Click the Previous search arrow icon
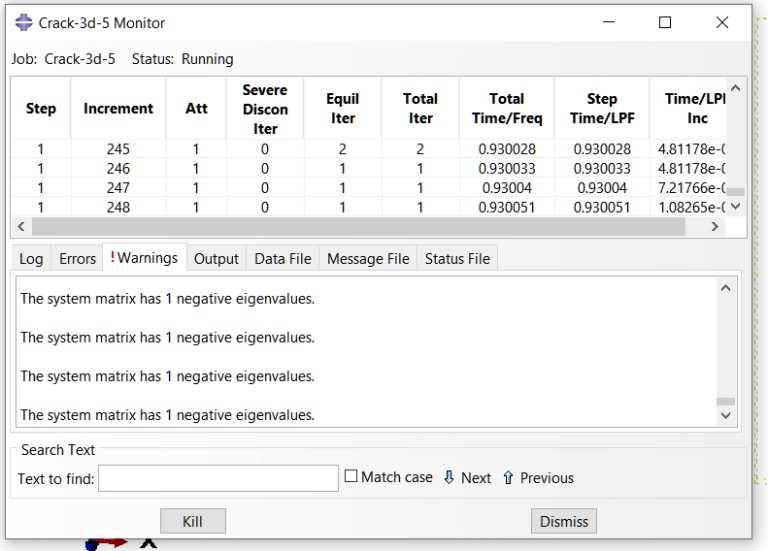 coord(508,477)
